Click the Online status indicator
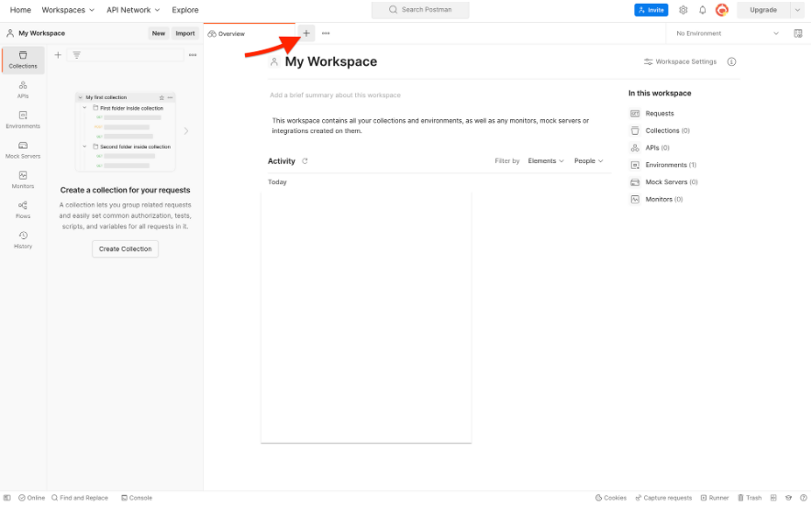This screenshot has height=506, width=812. (x=31, y=498)
